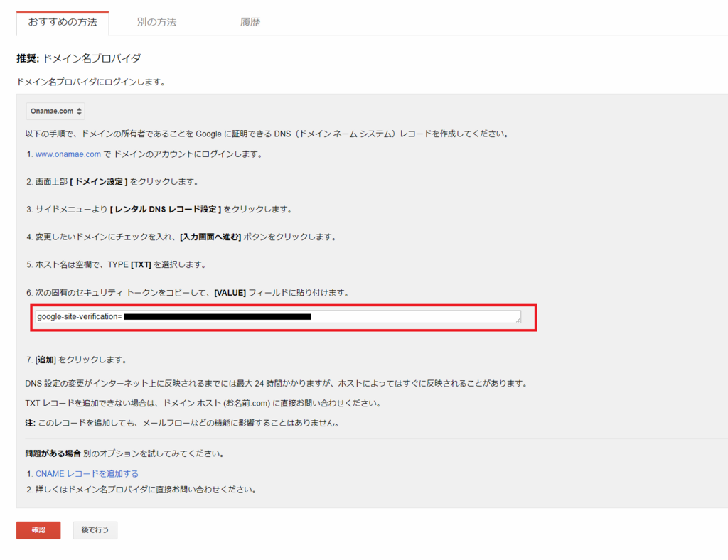This screenshot has height=560, width=728.
Task: Click the 後で行う button
Action: [95, 530]
